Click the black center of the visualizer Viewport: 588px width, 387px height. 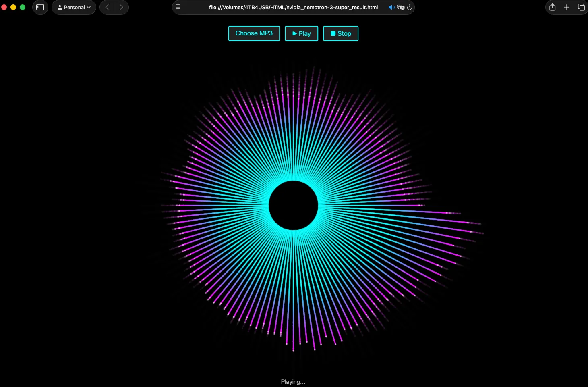[x=293, y=206]
